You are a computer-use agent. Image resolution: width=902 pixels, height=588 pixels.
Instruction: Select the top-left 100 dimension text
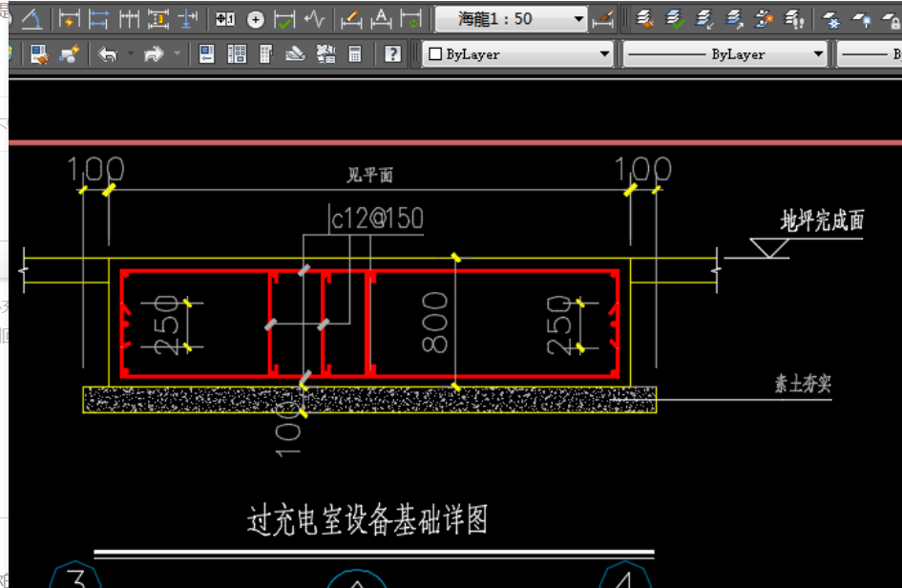pyautogui.click(x=96, y=170)
